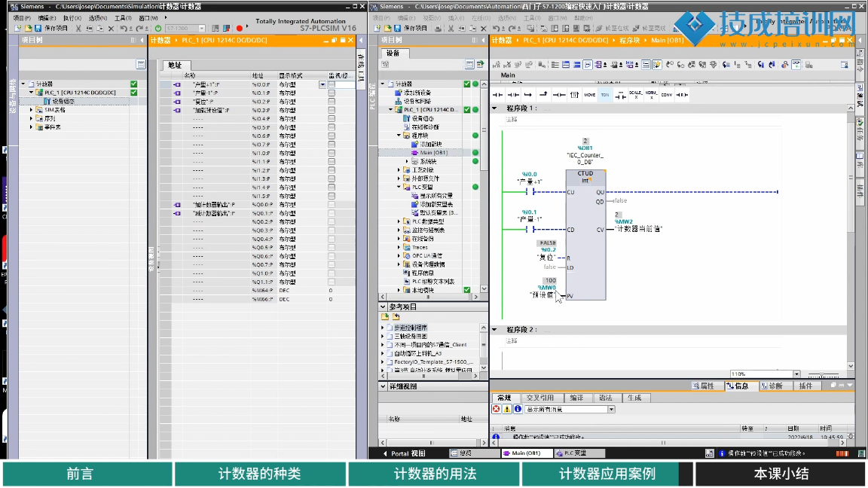Click new project icon in TIA Portal toolbar

(377, 28)
